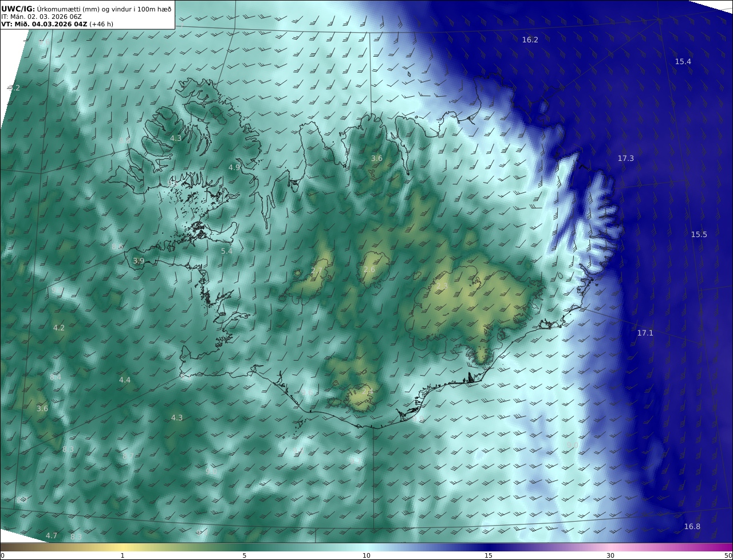Click the title line 'UWC/IG: Úrkomumætti (mm)'

86,9
